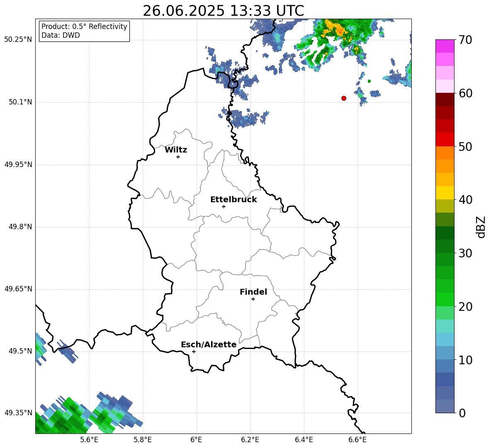Click the Findel station label
Viewport: 491px width, 448px height.
click(x=253, y=292)
